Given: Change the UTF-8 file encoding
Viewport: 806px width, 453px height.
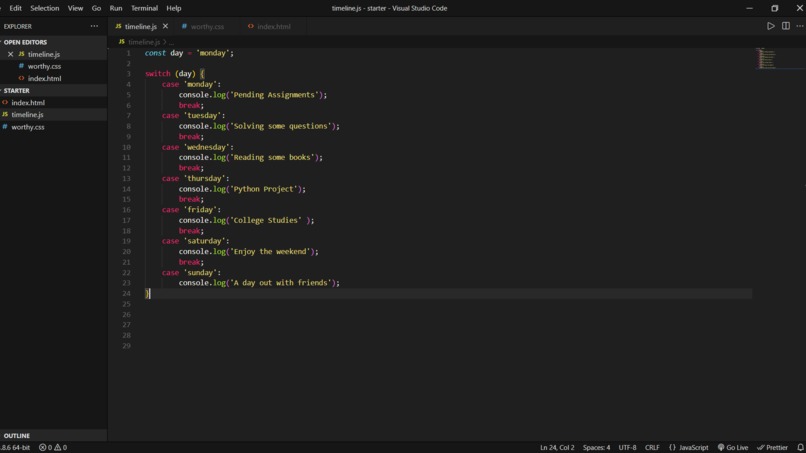Looking at the screenshot, I should pos(627,447).
